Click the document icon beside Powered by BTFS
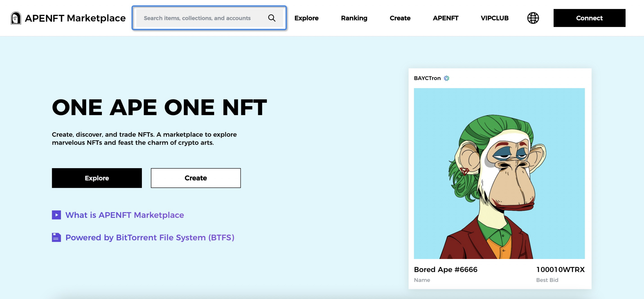 pos(56,237)
